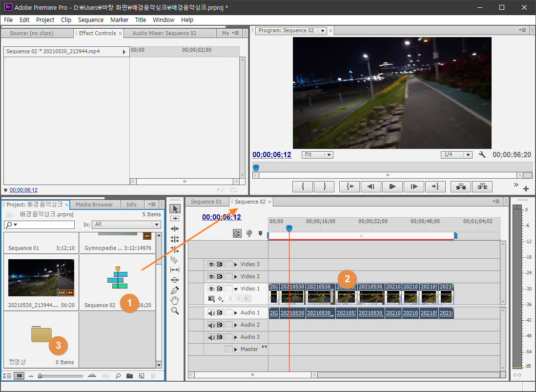
Task: Open the Sequence menu
Action: click(91, 20)
